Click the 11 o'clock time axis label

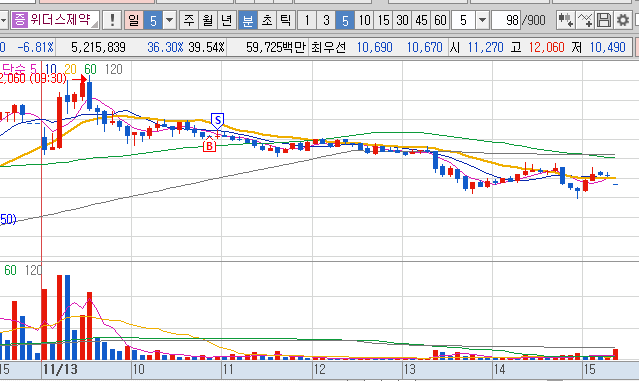(228, 370)
